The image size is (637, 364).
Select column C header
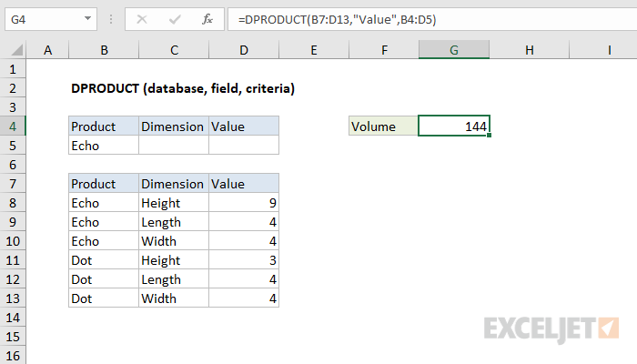(x=174, y=50)
